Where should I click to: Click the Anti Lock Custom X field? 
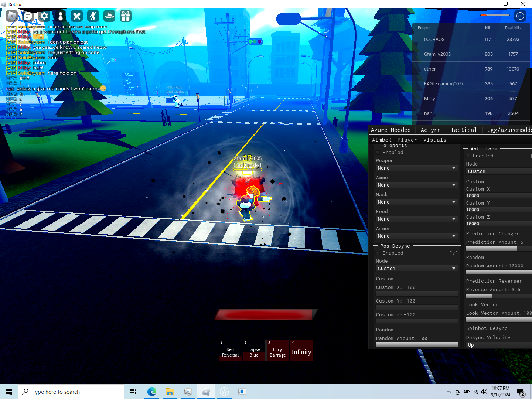tap(499, 196)
